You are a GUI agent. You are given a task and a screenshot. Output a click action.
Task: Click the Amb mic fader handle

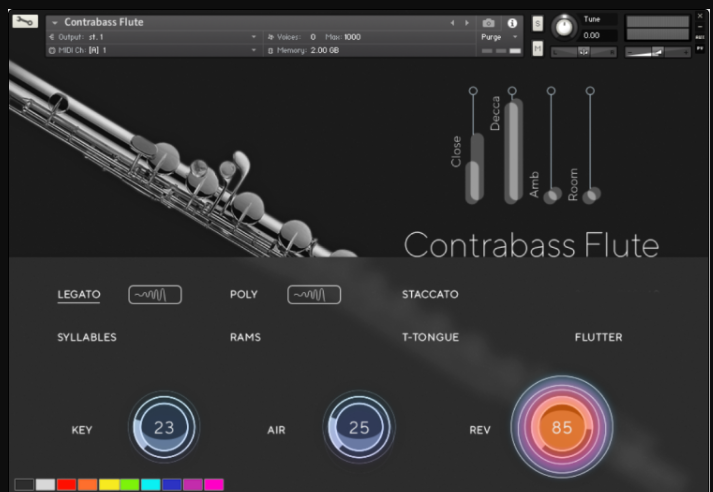(552, 196)
